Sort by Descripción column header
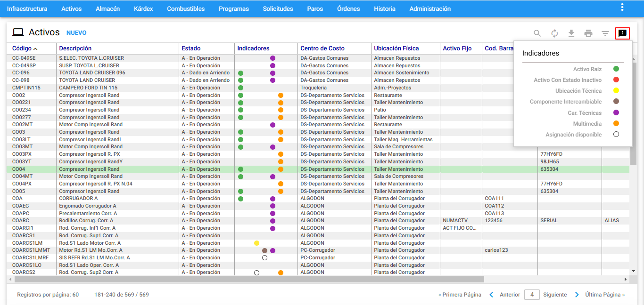The height and width of the screenshot is (305, 644). [x=75, y=48]
